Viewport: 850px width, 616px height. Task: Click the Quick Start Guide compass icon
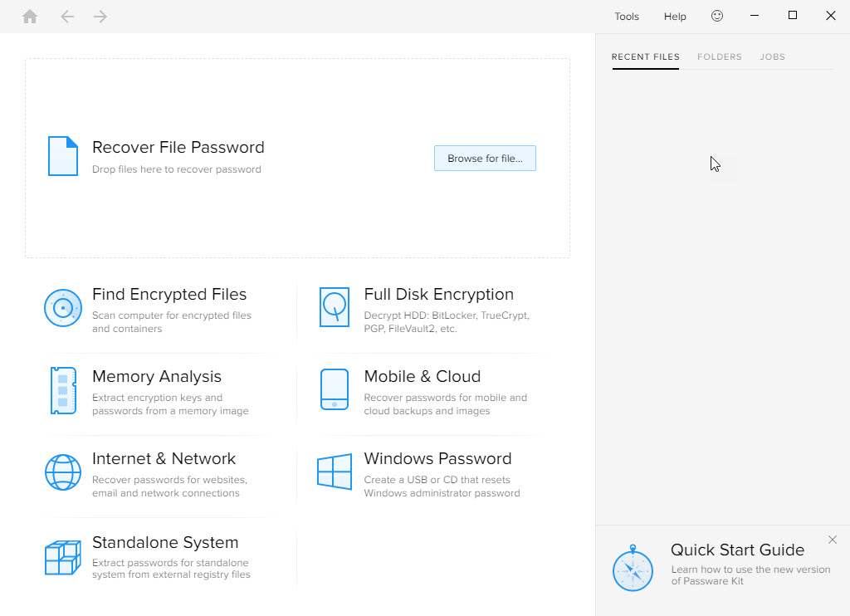(x=633, y=569)
